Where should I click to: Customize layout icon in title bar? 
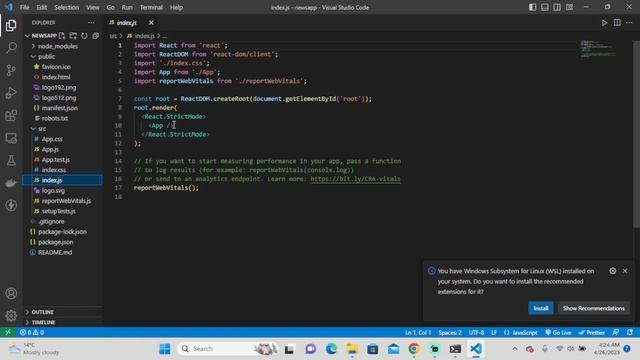[569, 7]
